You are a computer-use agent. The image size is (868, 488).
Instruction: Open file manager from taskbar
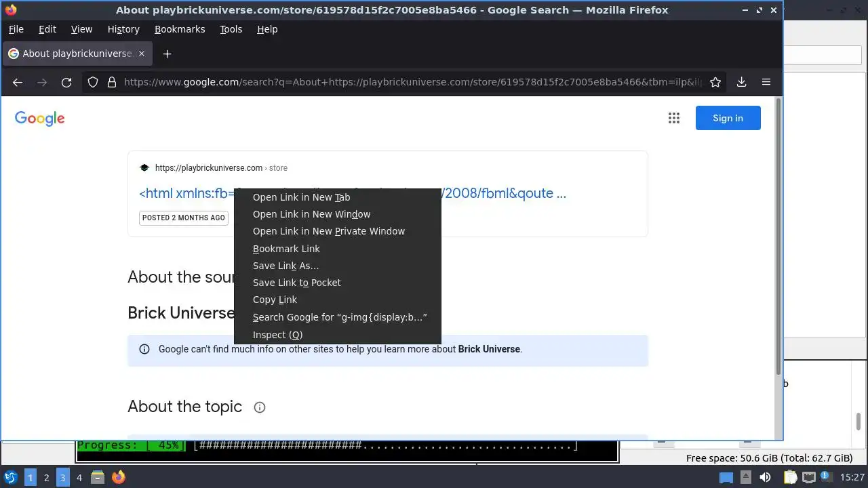pyautogui.click(x=98, y=477)
